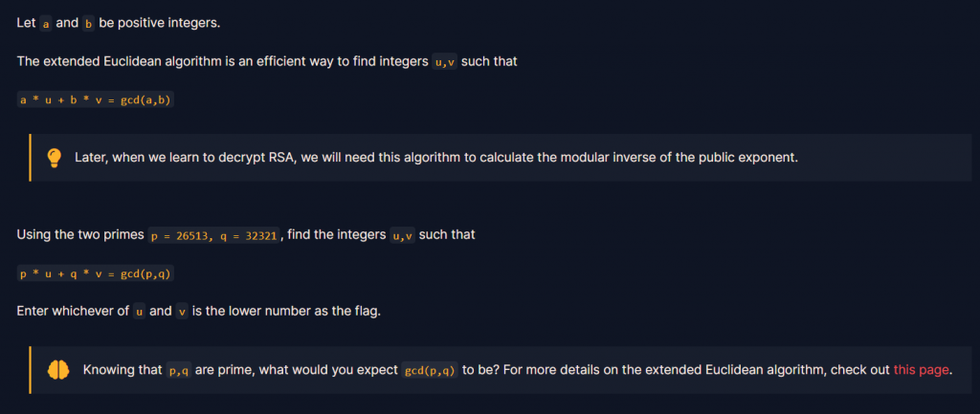
Task: Click the brain hint icon
Action: click(58, 370)
